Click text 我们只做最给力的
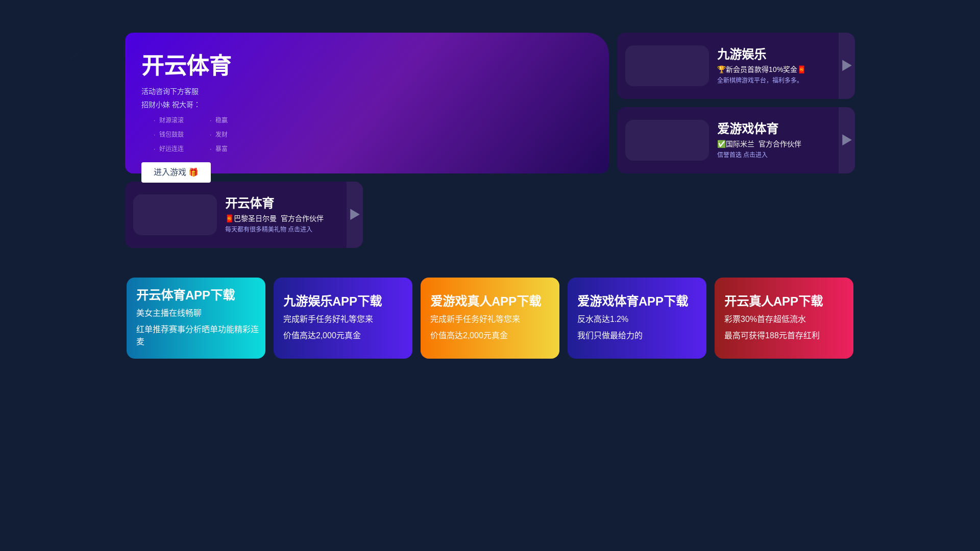Screen dimensions: 980x551 point(610,335)
